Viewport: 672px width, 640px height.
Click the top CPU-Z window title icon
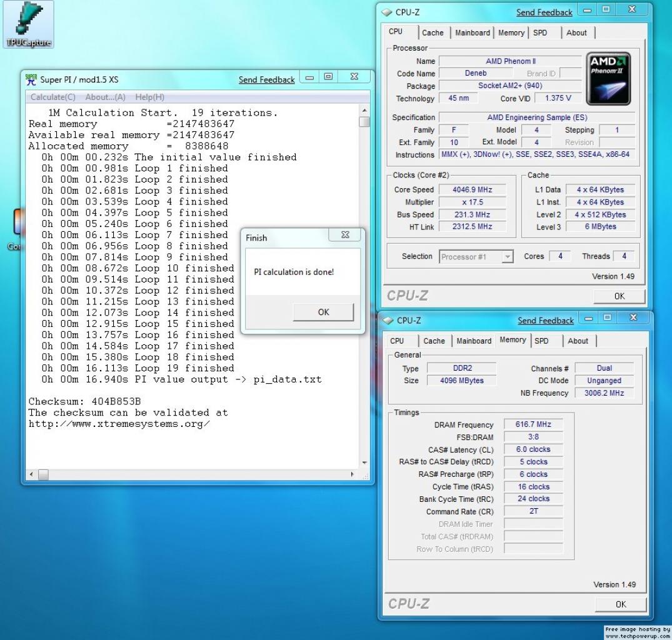coord(387,12)
